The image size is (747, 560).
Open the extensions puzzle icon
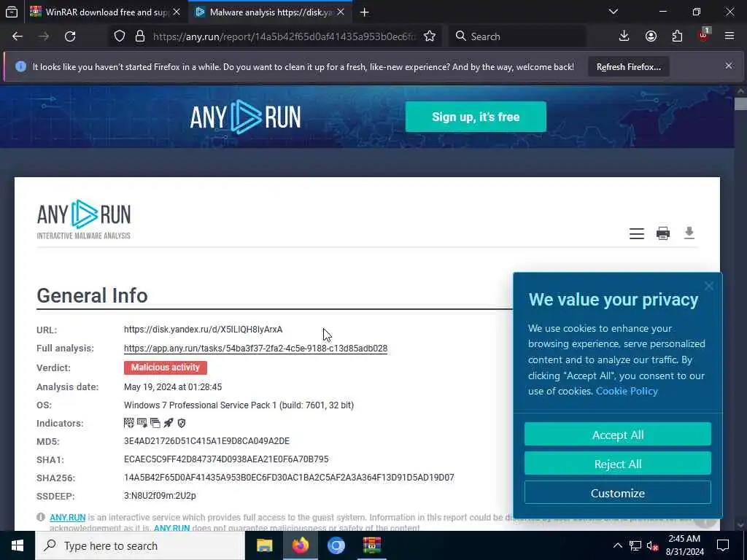point(677,36)
